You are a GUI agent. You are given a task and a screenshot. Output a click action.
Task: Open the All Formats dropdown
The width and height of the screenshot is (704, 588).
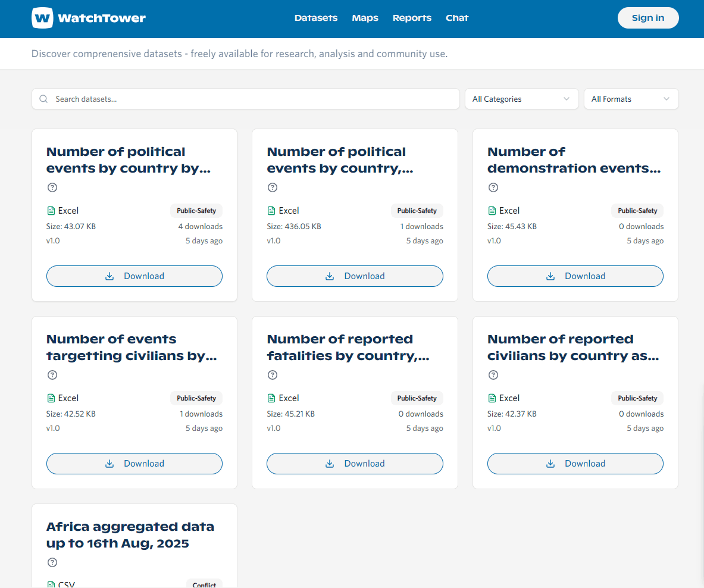coord(631,99)
